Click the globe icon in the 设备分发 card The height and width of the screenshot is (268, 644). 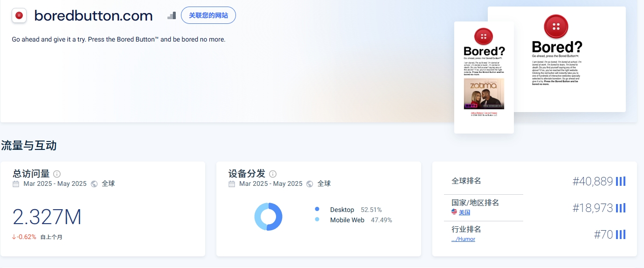[x=310, y=183]
